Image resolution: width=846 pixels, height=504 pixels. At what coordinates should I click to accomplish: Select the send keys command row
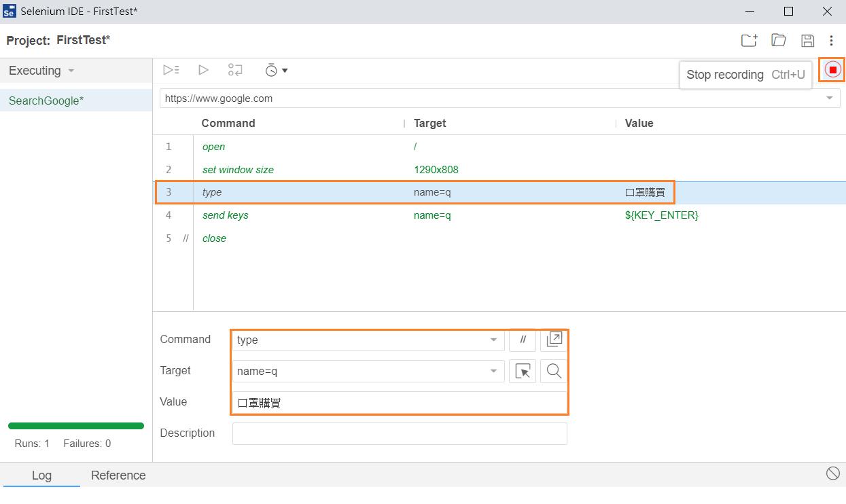click(x=499, y=215)
